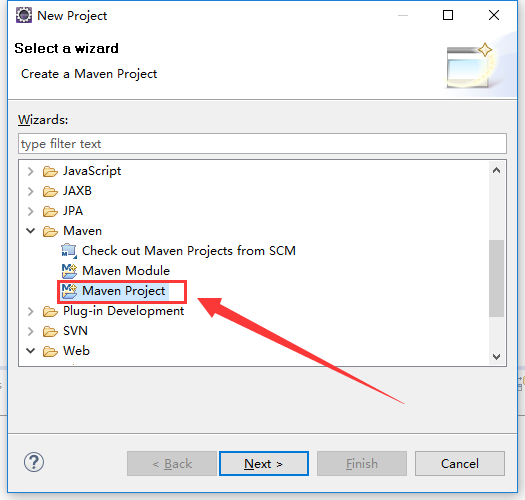The width and height of the screenshot is (525, 500).
Task: Select the JAXB tree label
Action: [x=77, y=191]
